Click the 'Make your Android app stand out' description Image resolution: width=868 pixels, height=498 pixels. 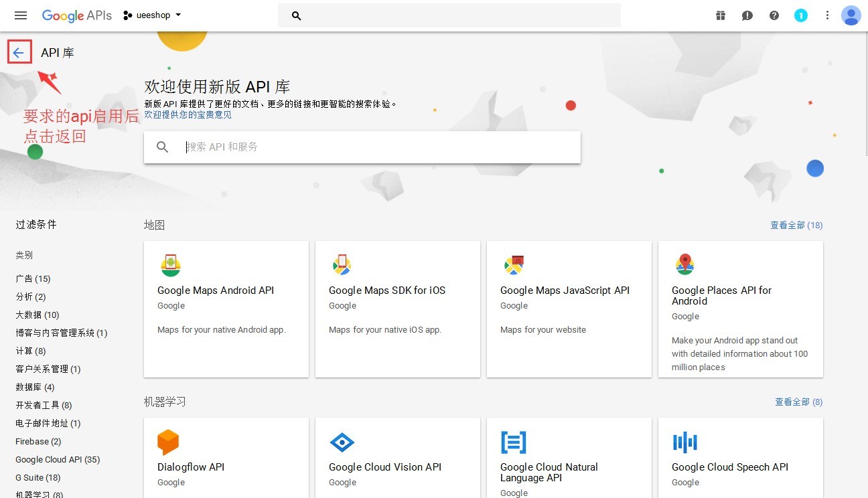(x=740, y=353)
